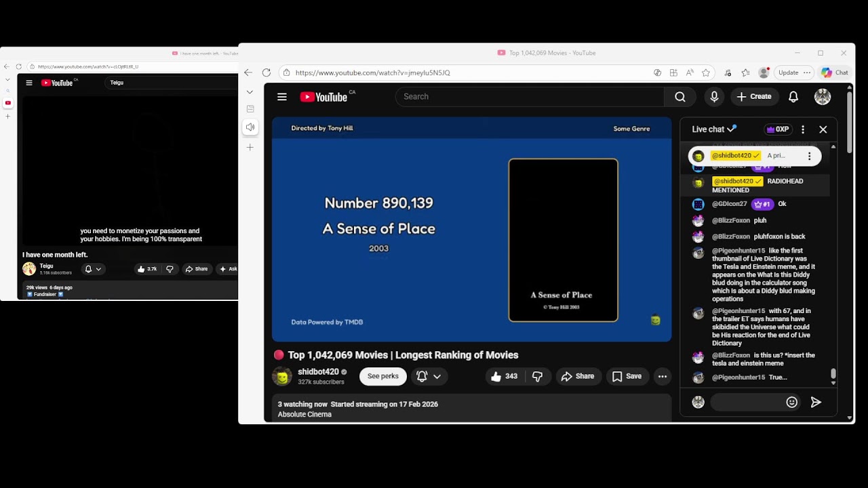Open tab groups icon in front sidebar
The height and width of the screenshot is (488, 868).
pyautogui.click(x=250, y=109)
